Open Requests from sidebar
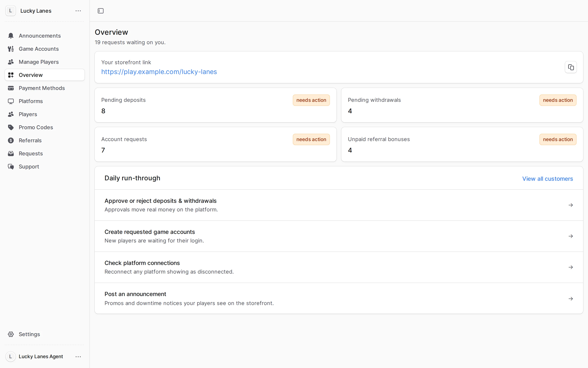This screenshot has width=588, height=368. (45, 154)
